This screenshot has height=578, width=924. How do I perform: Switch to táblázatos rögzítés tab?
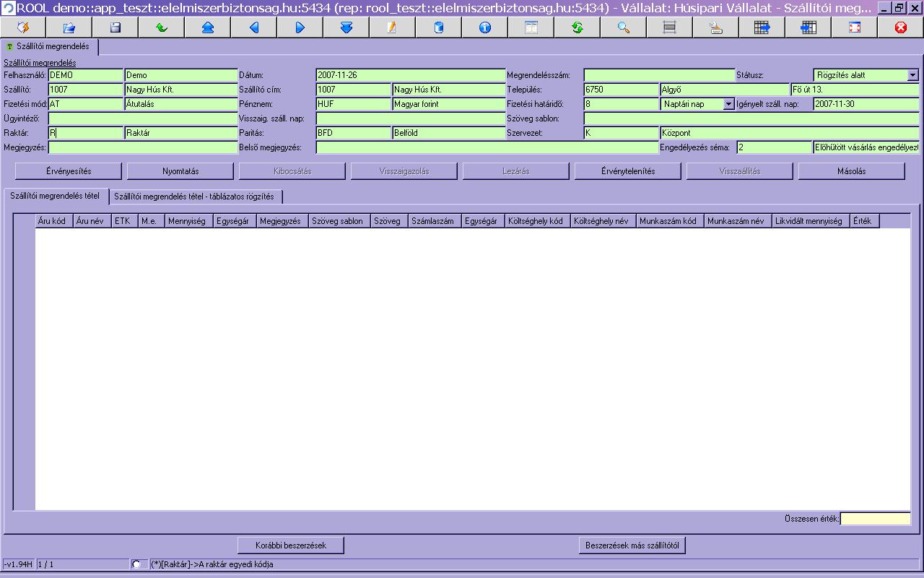194,197
